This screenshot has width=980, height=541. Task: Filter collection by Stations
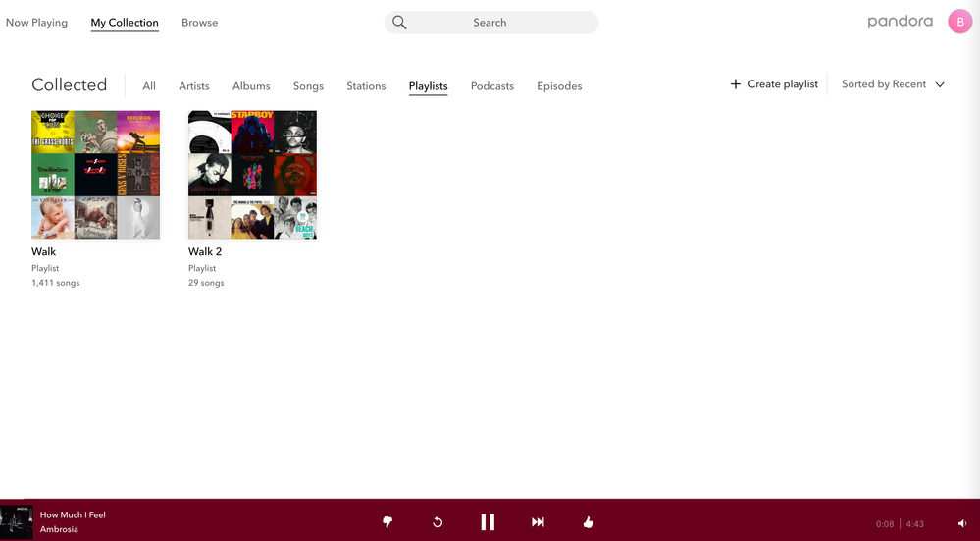point(366,86)
